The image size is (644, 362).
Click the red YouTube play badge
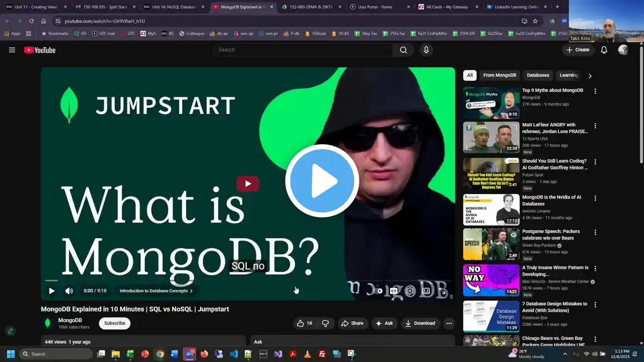pos(248,184)
